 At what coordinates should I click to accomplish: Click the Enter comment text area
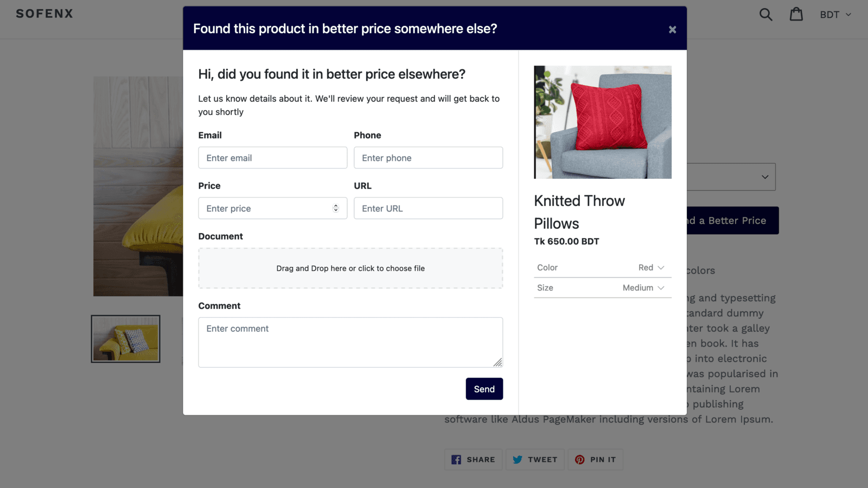(x=350, y=342)
